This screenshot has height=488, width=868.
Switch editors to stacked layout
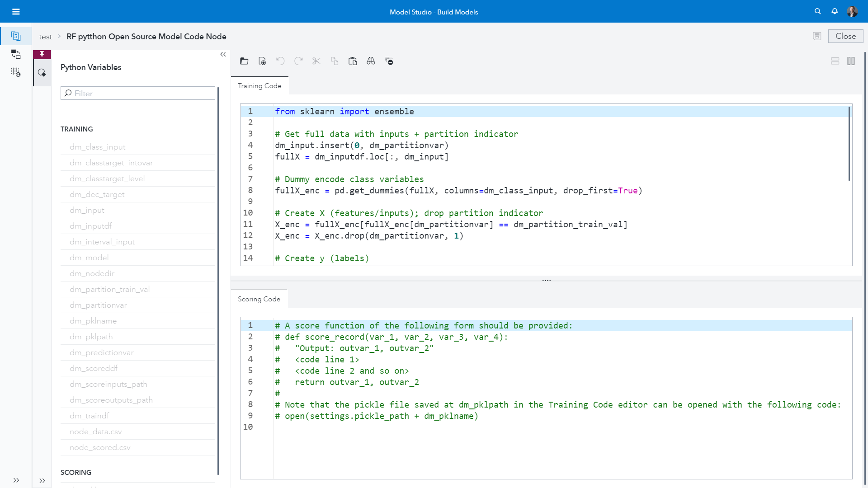pos(835,61)
